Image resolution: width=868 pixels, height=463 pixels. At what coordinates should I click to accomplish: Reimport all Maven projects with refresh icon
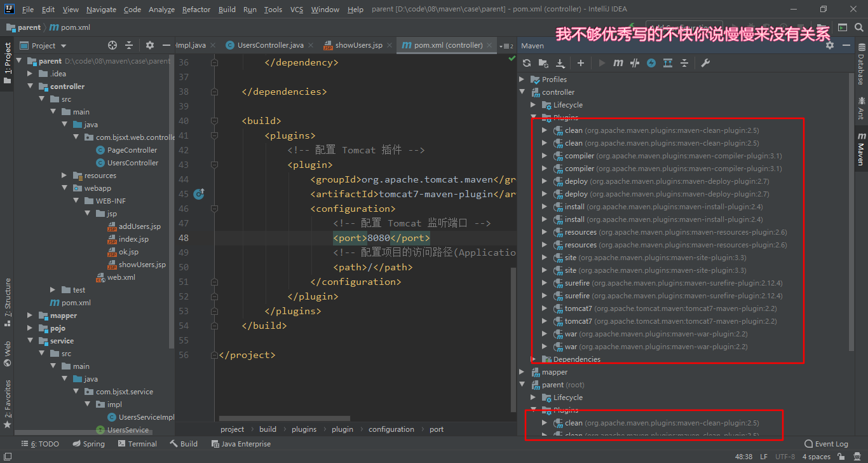pos(527,63)
